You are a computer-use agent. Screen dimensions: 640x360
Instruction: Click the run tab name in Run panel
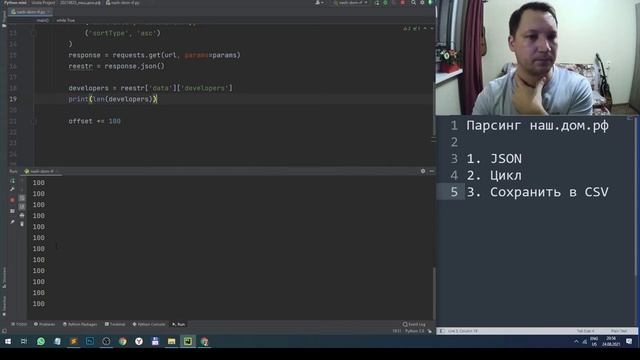click(x=41, y=171)
